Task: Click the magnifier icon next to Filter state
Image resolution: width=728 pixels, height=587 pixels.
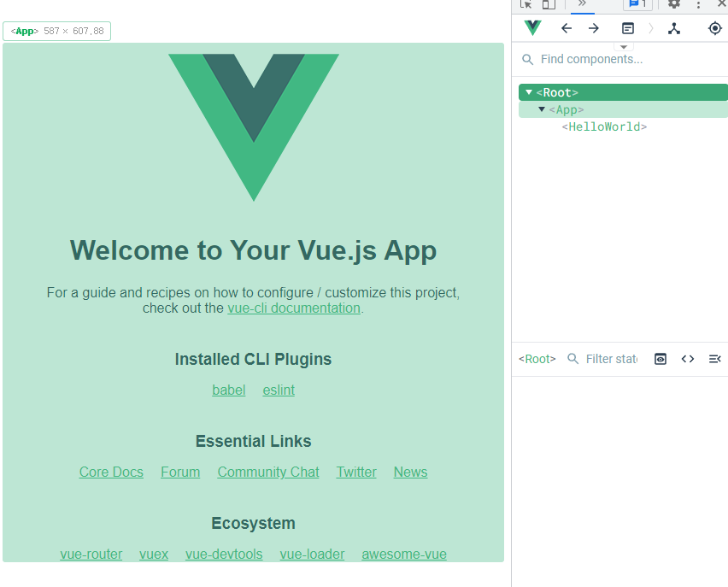Action: [573, 359]
